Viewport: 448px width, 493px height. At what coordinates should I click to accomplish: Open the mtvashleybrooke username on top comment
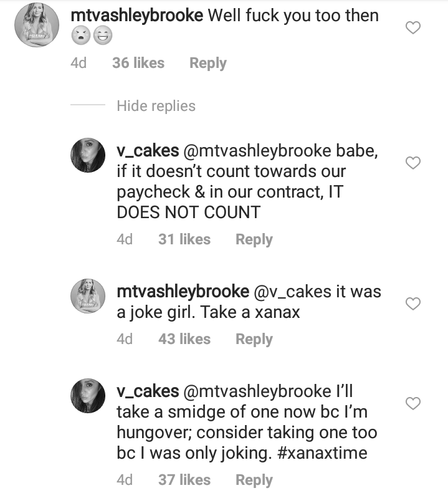136,16
